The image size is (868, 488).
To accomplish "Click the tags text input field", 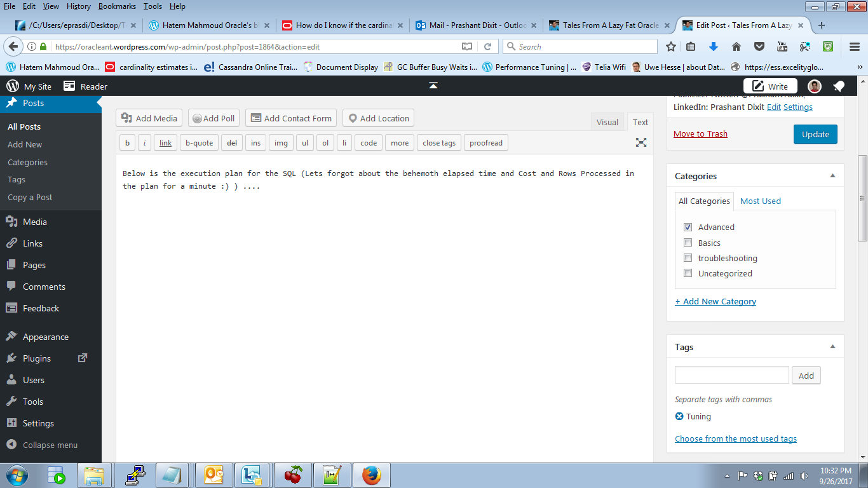I will 731,375.
